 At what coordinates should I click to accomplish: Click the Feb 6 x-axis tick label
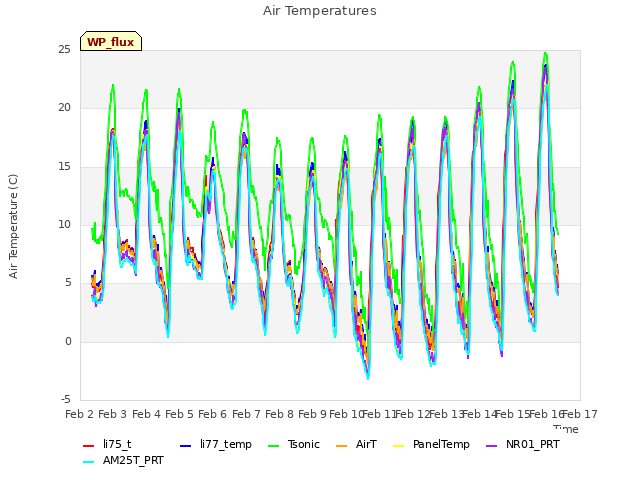coord(212,414)
